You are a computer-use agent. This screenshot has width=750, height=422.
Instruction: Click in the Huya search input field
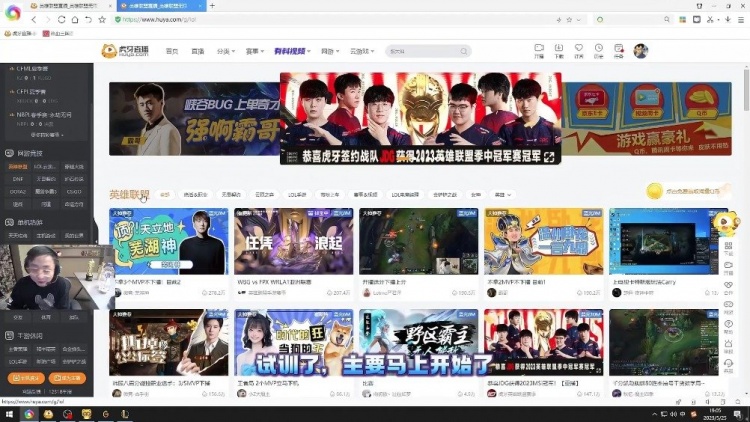(423, 51)
